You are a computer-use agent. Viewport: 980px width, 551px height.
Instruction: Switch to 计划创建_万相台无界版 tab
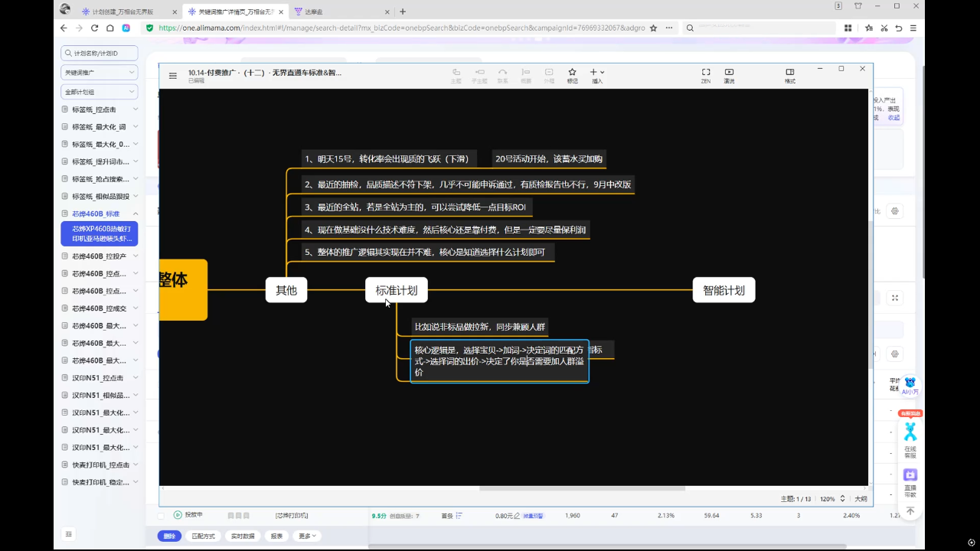(x=122, y=11)
